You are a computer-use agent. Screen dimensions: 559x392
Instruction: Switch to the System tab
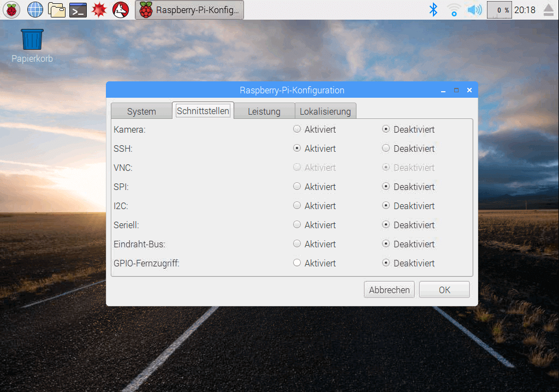point(141,111)
